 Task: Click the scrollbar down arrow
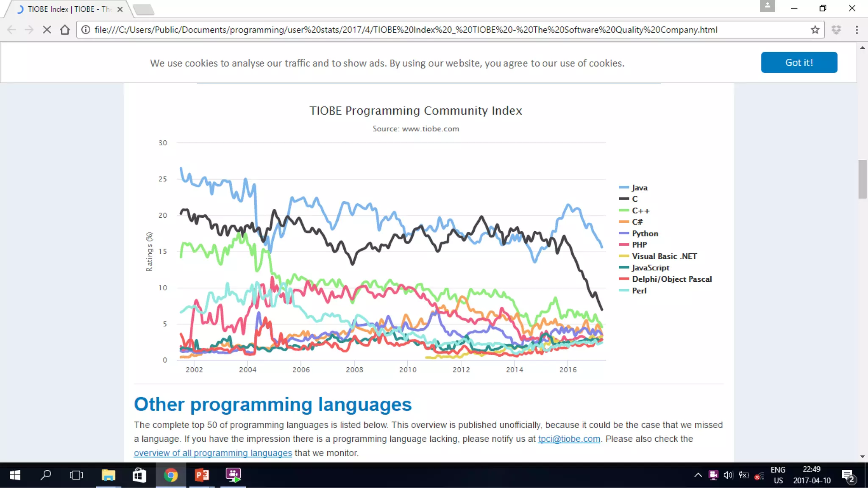[862, 456]
